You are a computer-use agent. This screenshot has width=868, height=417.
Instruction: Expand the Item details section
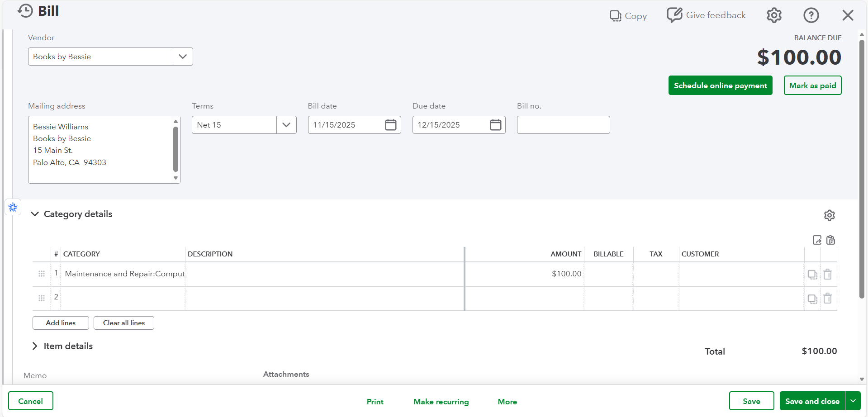click(35, 346)
